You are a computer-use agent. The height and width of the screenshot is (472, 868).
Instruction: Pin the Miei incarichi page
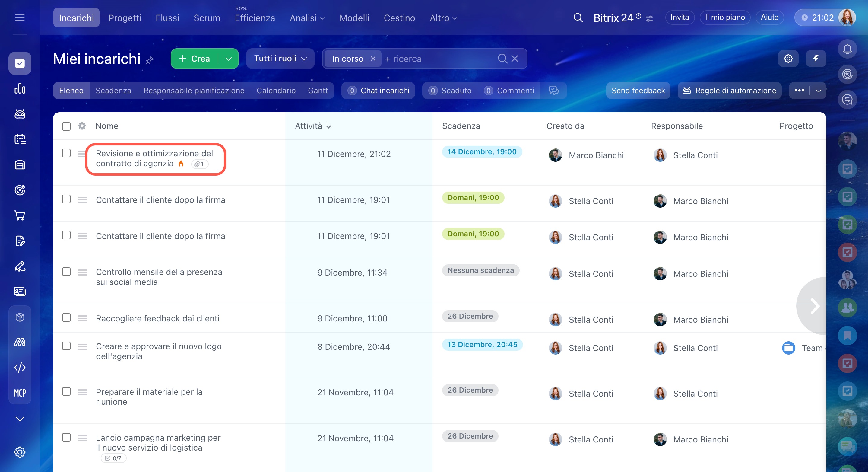tap(150, 60)
